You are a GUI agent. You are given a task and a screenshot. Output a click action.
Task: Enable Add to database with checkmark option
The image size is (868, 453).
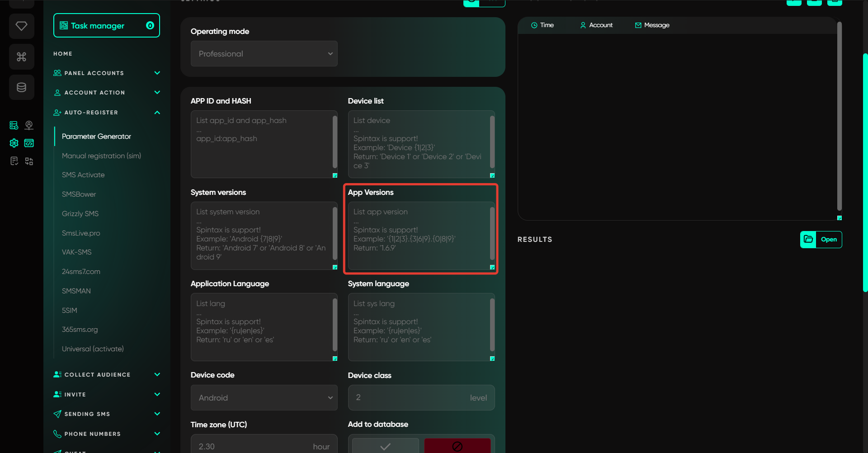pos(385,446)
